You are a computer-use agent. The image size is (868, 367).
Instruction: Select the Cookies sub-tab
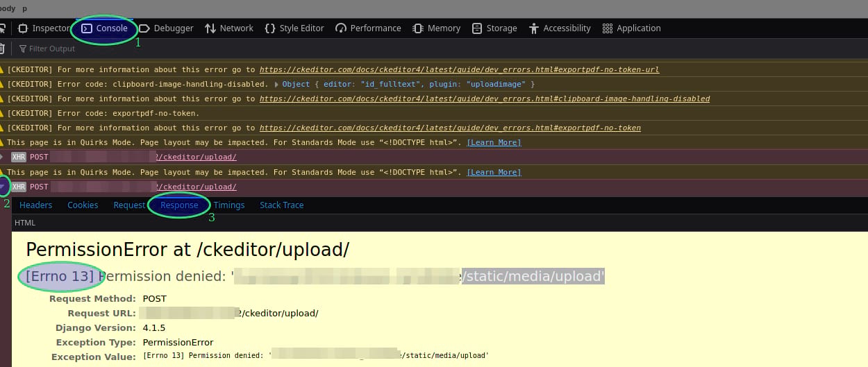pyautogui.click(x=83, y=205)
